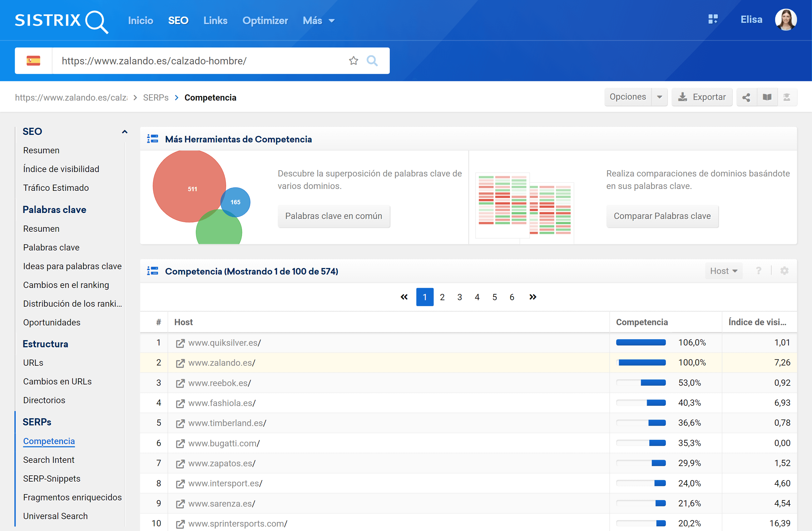Click competition bar for www.quiksilver.es
The width and height of the screenshot is (812, 531).
click(x=641, y=343)
